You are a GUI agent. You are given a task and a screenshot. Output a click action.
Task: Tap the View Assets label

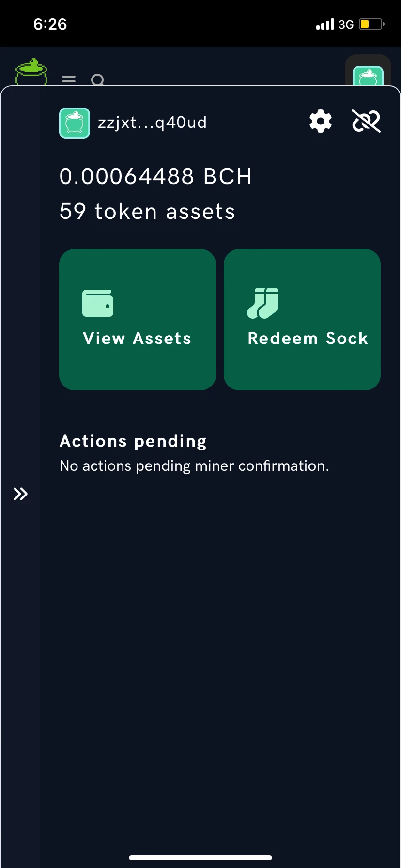pos(137,338)
